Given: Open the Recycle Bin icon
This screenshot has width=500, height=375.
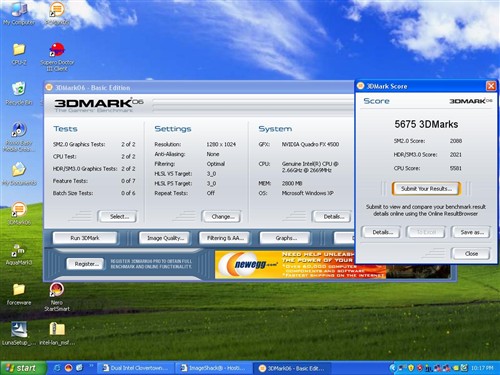Looking at the screenshot, I should coord(19,93).
